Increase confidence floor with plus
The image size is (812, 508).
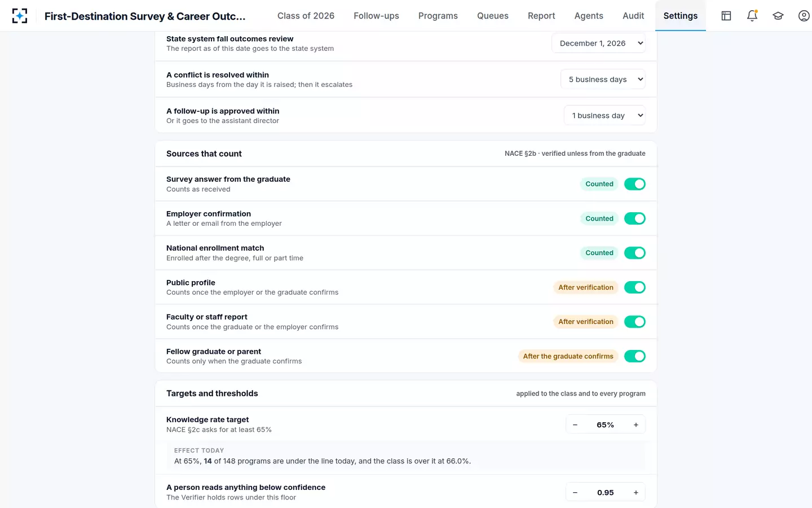(x=636, y=493)
